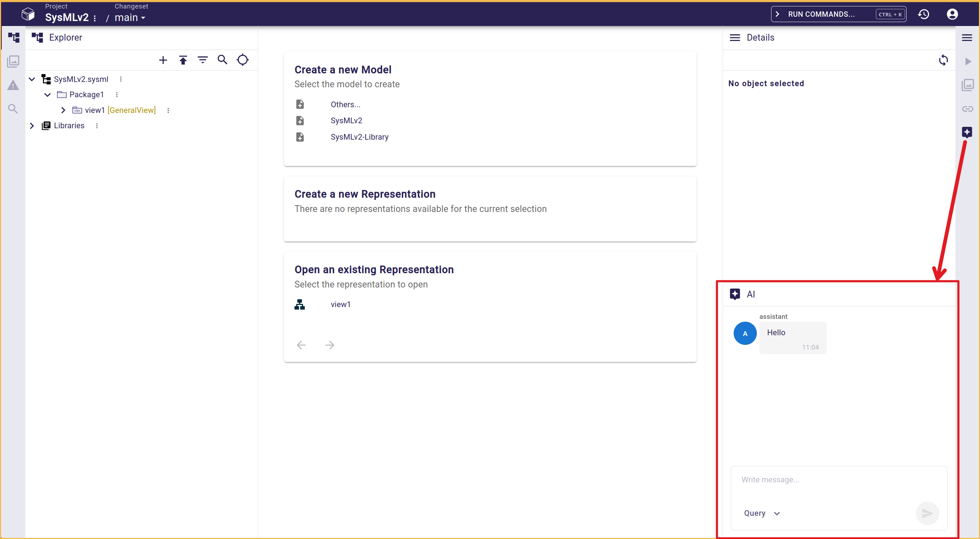Expand the view1 GeneralView node
Screen dimensions: 980x539
point(63,110)
